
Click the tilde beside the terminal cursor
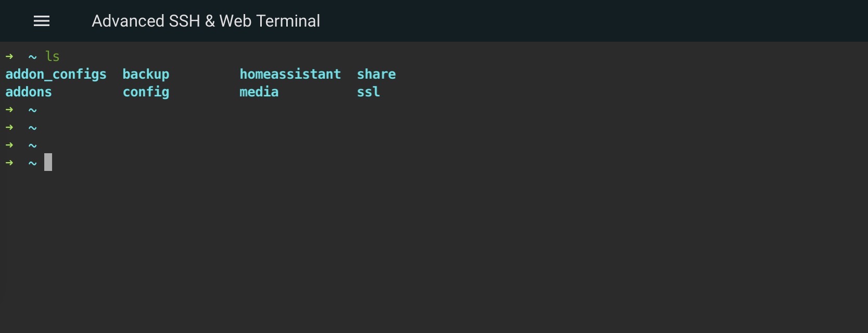tap(32, 164)
